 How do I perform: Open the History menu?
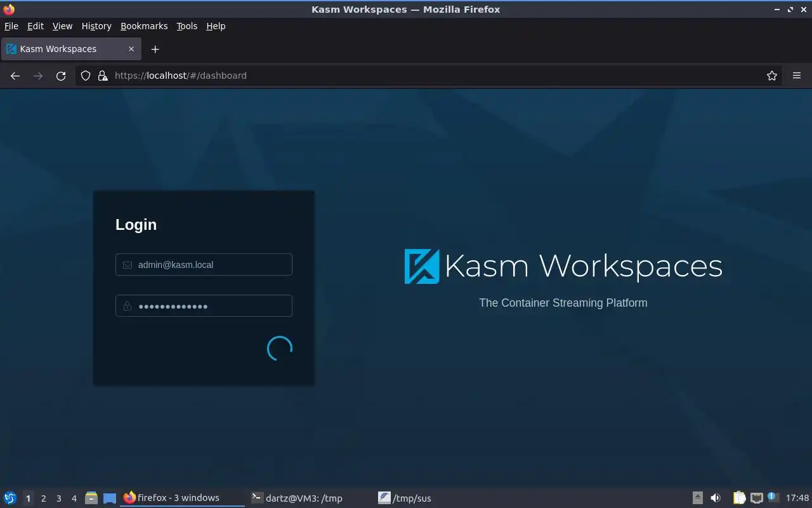[96, 26]
